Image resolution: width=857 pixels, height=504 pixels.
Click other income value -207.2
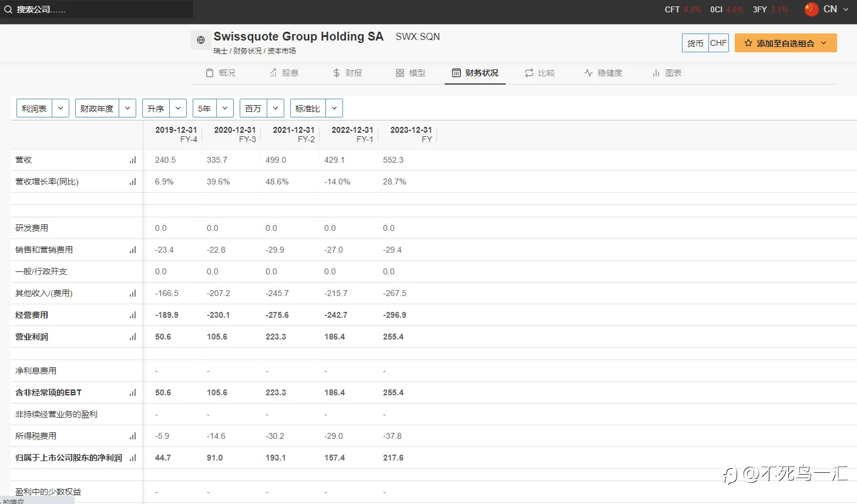point(218,293)
